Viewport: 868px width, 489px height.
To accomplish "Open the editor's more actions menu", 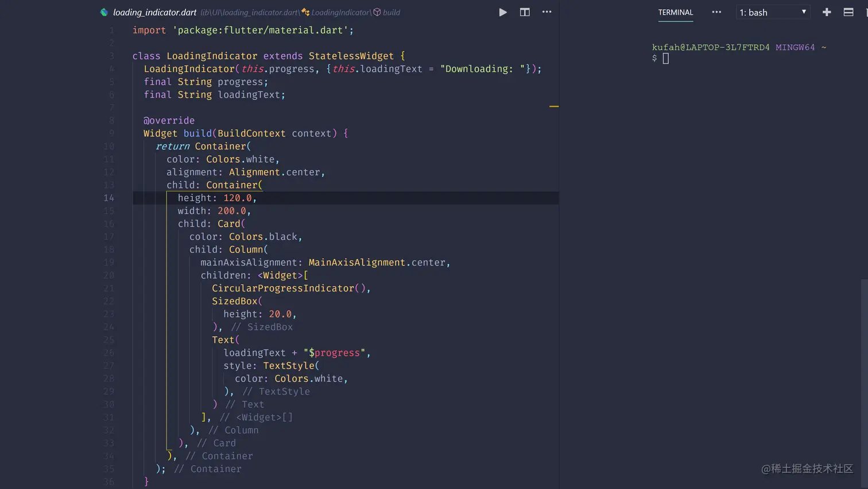I will tap(547, 11).
